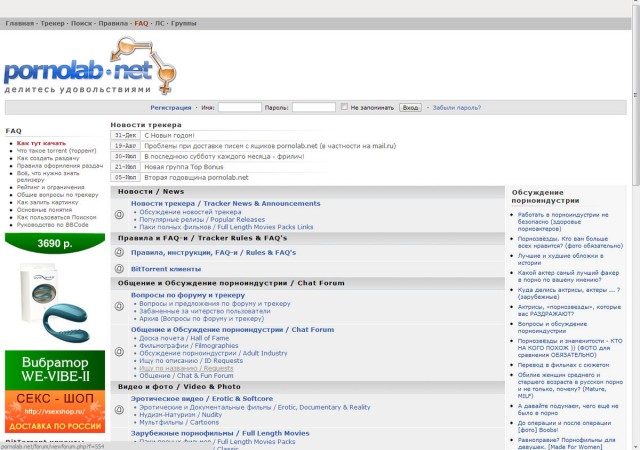
Task: Open news item Вторая годовщина
Action: tap(196, 178)
